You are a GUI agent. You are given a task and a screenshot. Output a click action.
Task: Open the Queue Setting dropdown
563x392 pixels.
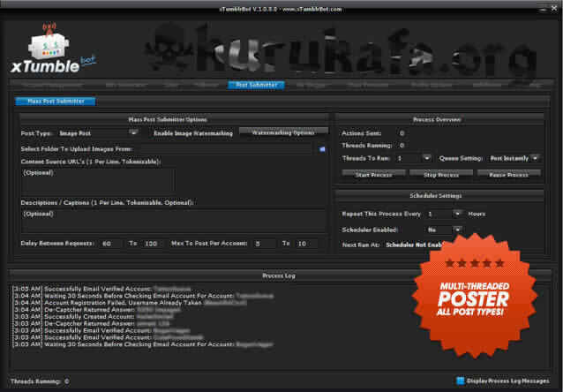(x=535, y=158)
